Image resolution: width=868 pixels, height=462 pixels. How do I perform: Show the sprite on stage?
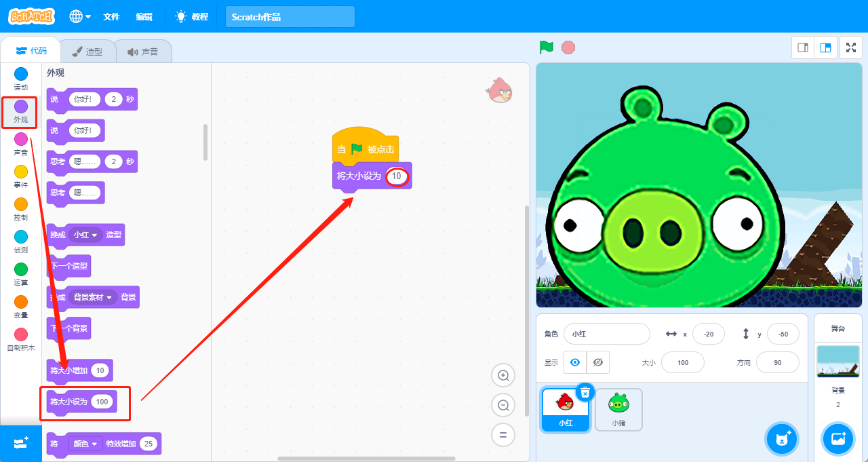[x=575, y=362]
